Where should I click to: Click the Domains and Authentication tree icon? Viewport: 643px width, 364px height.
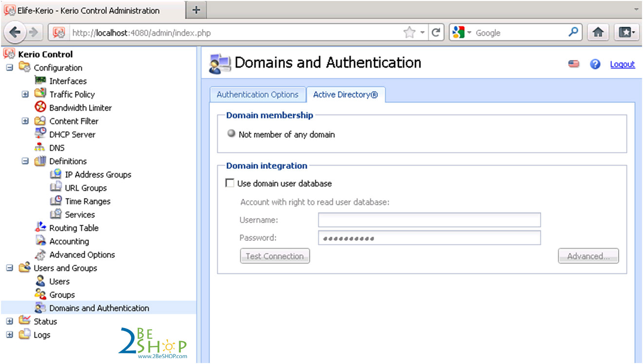tap(40, 308)
